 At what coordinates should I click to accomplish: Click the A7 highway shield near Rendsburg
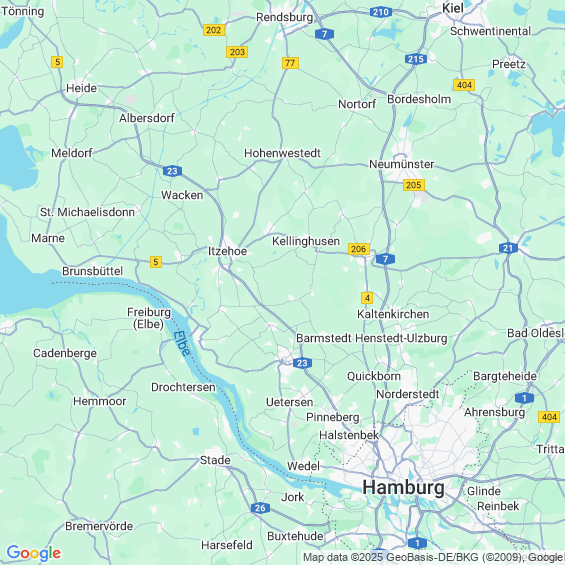coord(324,34)
